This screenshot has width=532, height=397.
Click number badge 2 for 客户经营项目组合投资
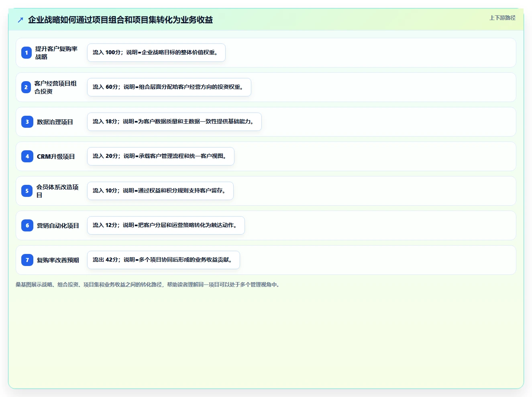[26, 87]
